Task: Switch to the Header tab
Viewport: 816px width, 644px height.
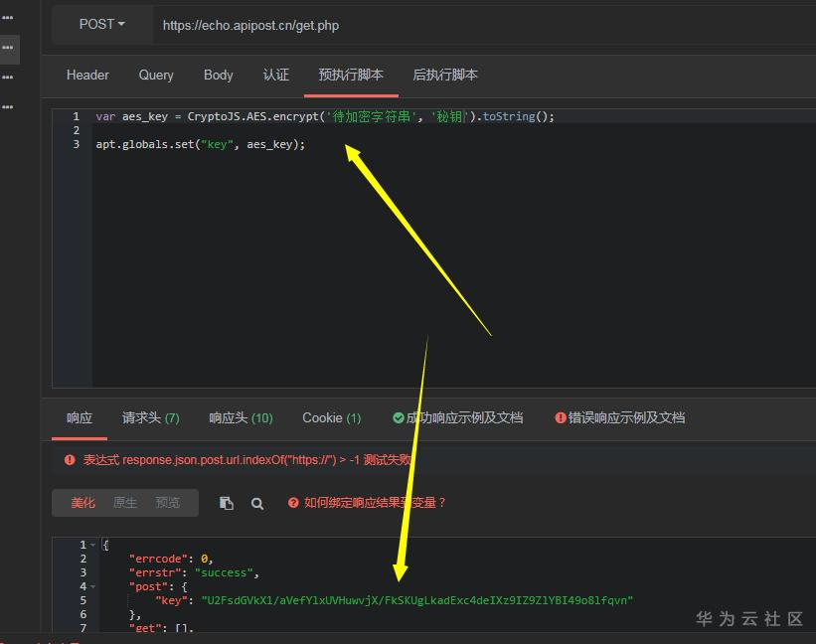Action: (x=87, y=75)
